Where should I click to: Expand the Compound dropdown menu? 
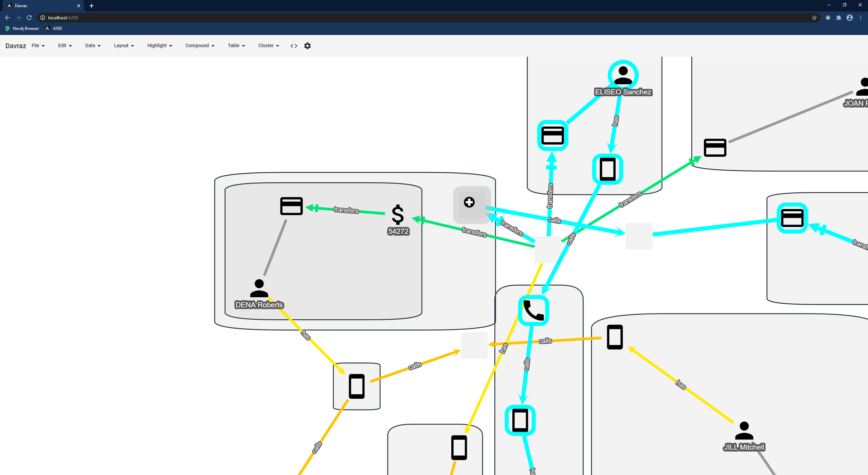pos(200,46)
